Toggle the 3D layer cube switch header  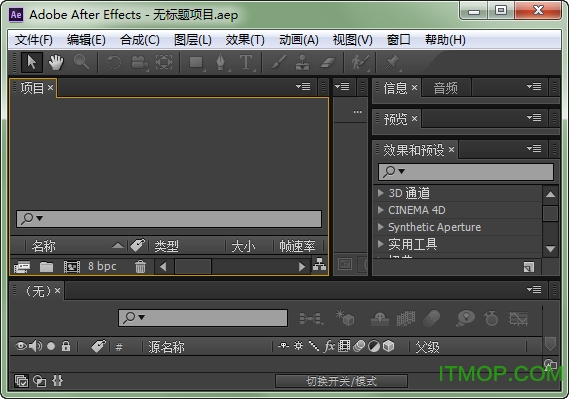389,346
